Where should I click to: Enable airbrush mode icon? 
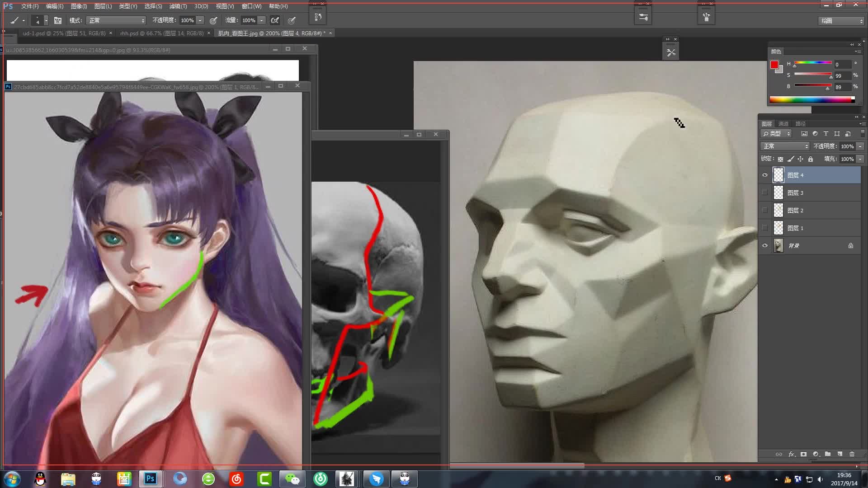coord(275,20)
